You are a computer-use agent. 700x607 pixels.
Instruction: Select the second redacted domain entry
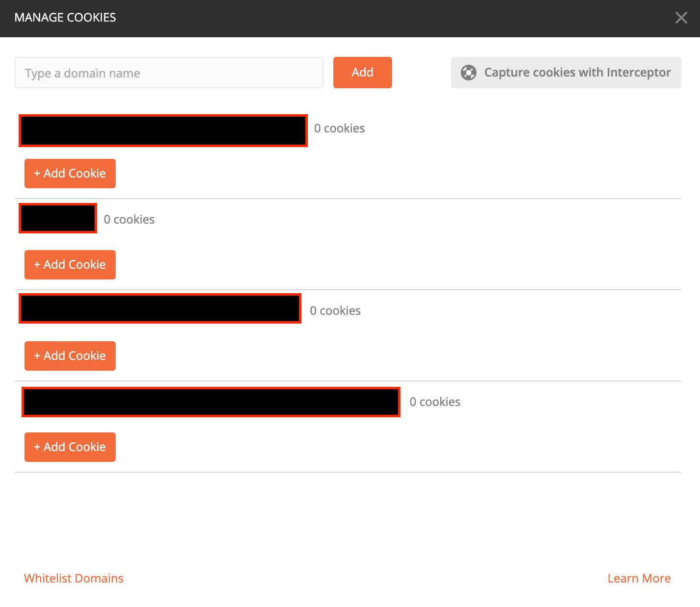click(57, 218)
